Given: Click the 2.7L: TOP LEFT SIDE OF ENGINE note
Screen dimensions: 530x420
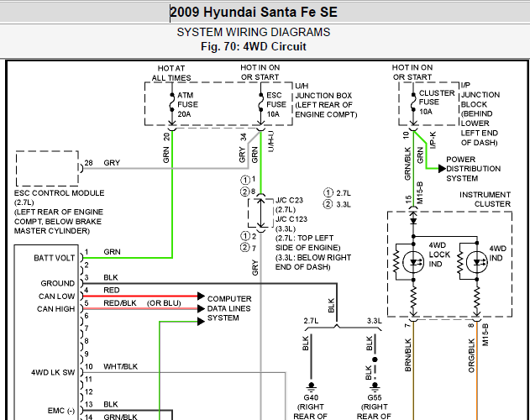Looking at the screenshot, I should click(x=308, y=243).
